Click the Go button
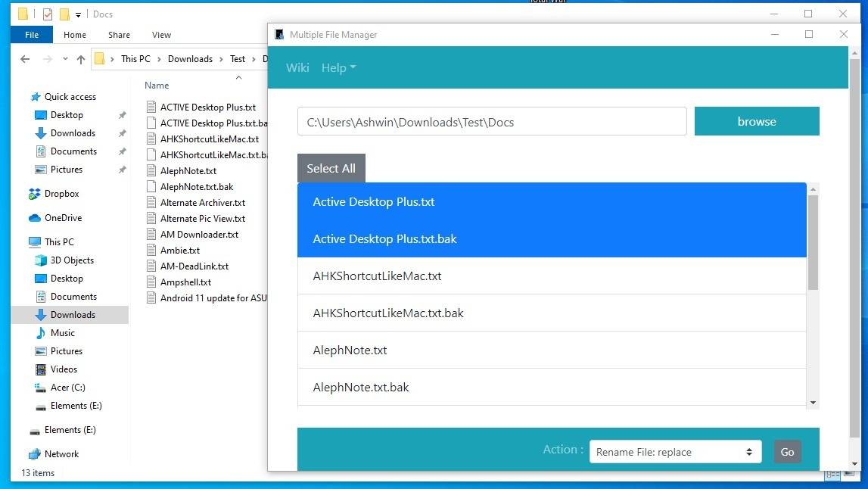 787,452
